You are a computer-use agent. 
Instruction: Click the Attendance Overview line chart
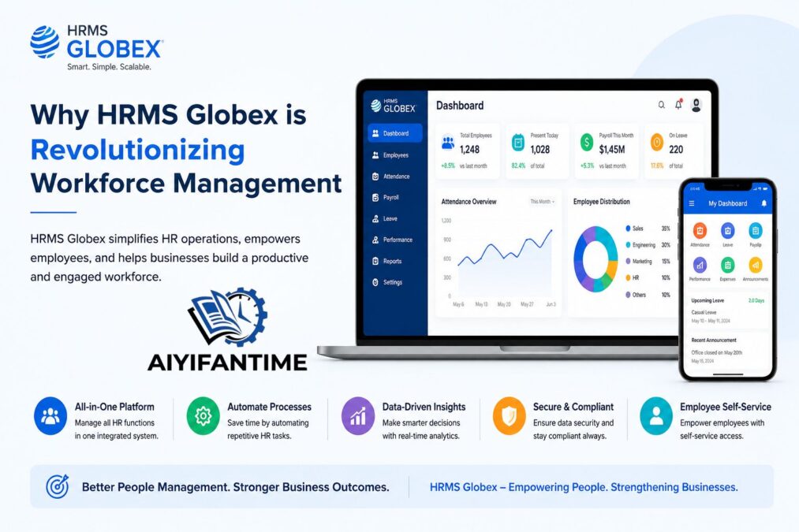click(x=505, y=261)
